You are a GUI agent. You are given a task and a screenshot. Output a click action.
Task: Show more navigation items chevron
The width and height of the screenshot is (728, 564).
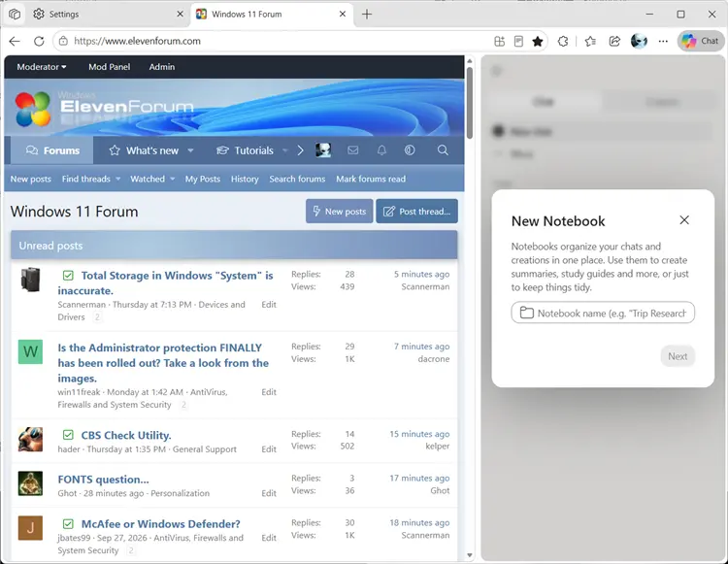[300, 150]
